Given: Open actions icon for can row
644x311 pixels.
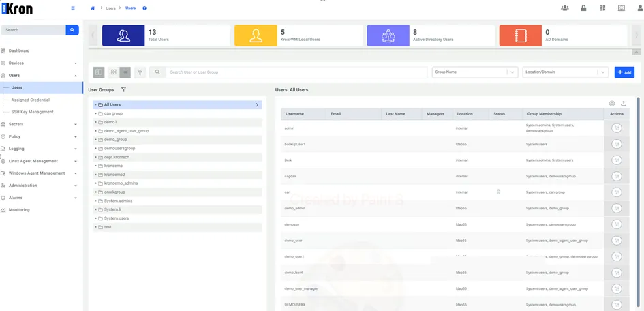Looking at the screenshot, I should coord(616,192).
